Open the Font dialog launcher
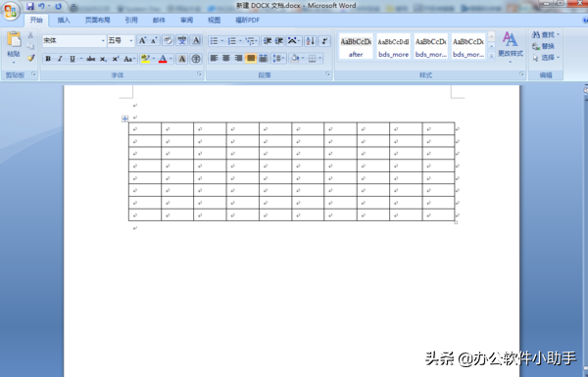Image resolution: width=588 pixels, height=377 pixels. (200, 74)
